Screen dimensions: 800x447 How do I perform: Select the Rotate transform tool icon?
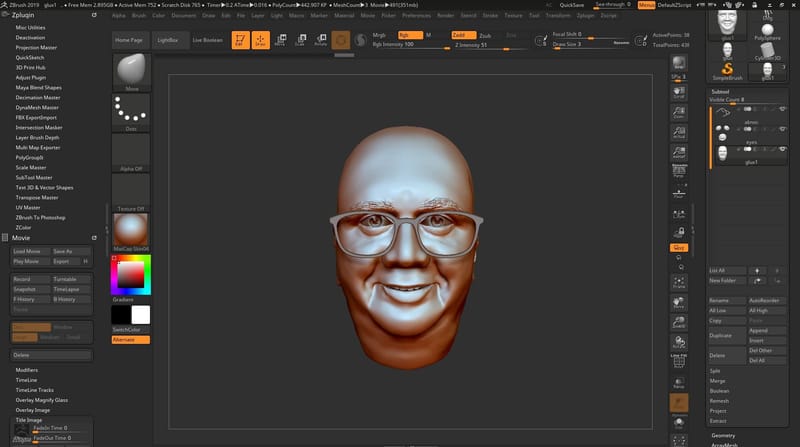pos(321,40)
